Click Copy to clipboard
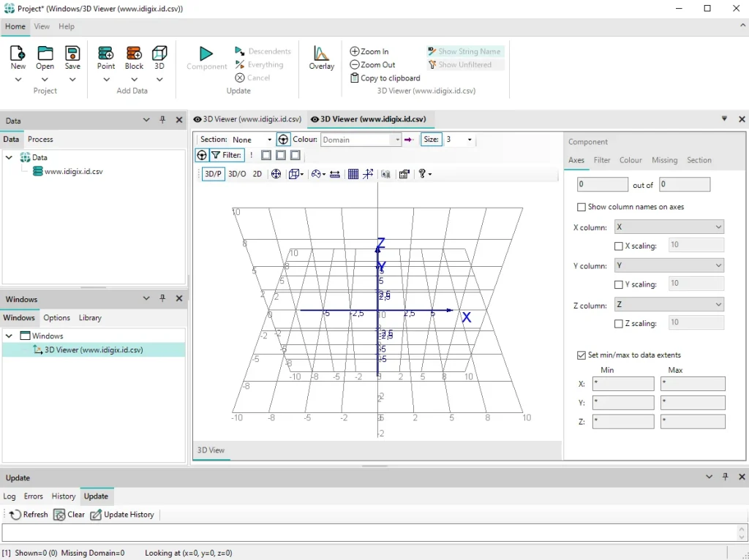Image resolution: width=749 pixels, height=560 pixels. (385, 77)
